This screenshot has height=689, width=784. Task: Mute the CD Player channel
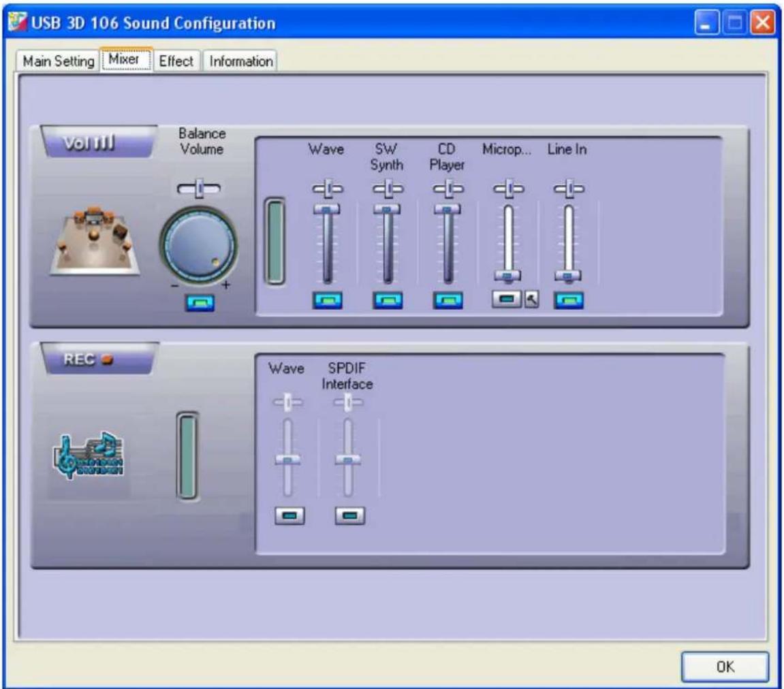(x=448, y=300)
